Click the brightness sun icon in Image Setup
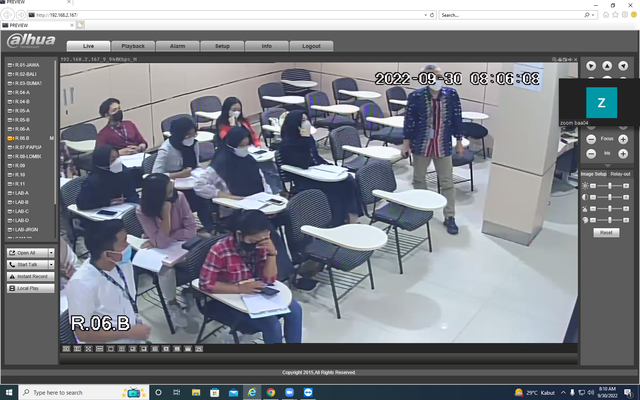The width and height of the screenshot is (640, 400). point(585,186)
